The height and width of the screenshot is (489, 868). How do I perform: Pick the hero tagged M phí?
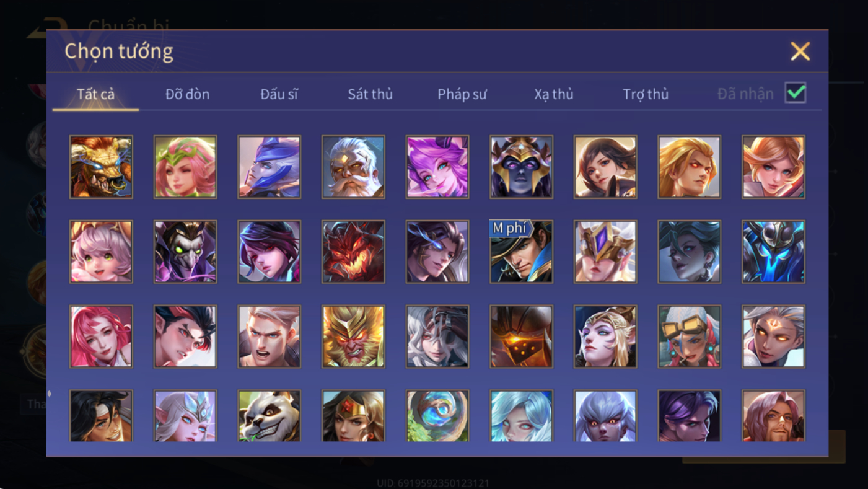[x=521, y=252]
